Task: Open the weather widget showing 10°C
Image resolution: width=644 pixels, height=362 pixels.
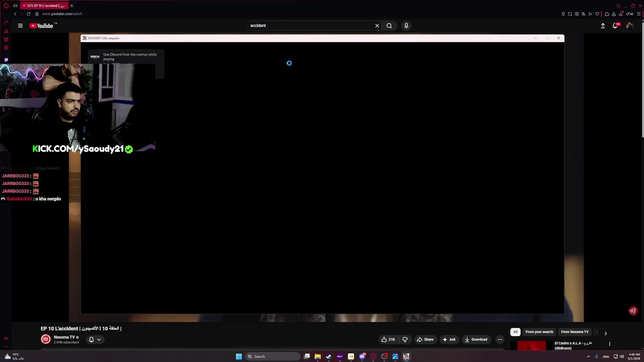Action: pyautogui.click(x=14, y=356)
